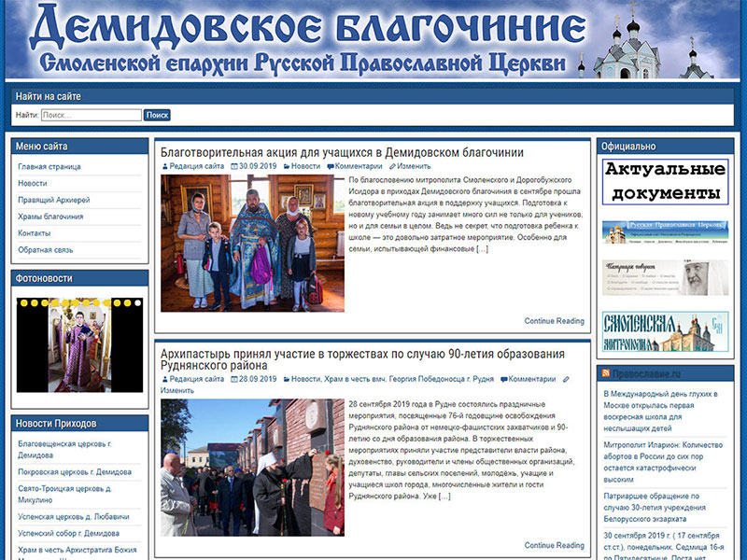Open the Покровская церковь г. Демидова link
The image size is (747, 560).
tap(75, 472)
